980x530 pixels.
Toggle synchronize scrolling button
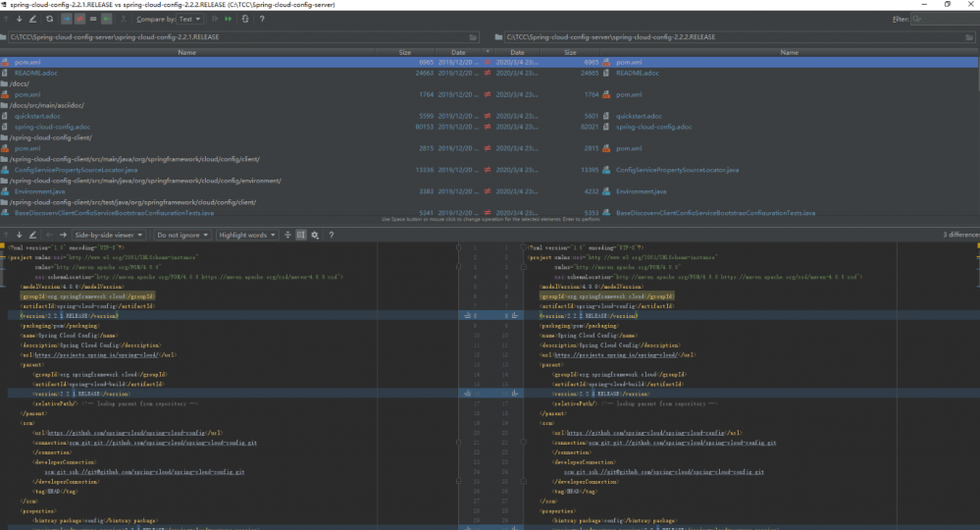tap(301, 236)
